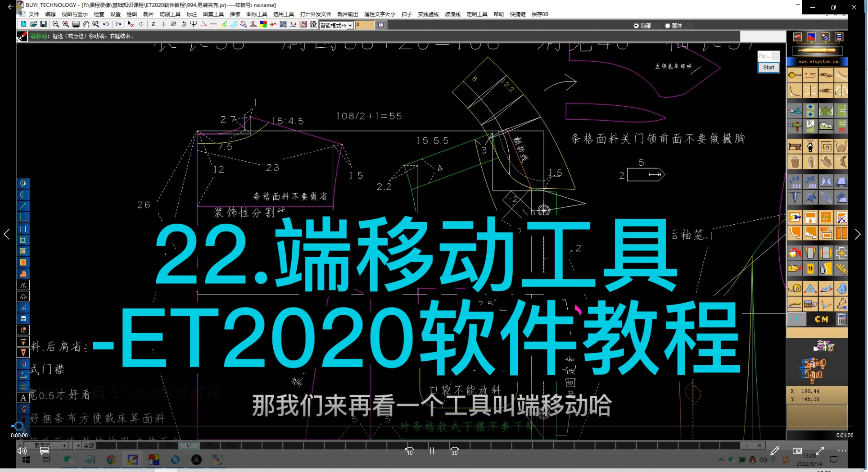
Task: Select the Pan hand tool
Action: (86, 24)
